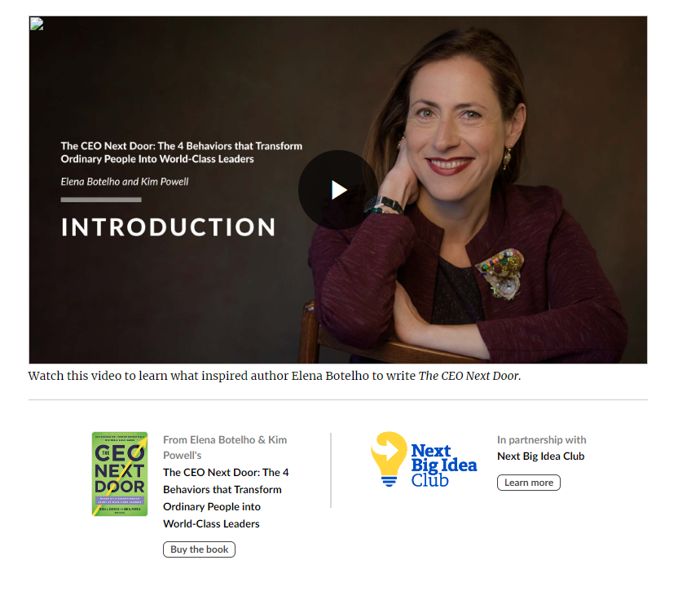Image resolution: width=700 pixels, height=600 pixels.
Task: Click the Next Big Idea Club wordmark
Action: pos(444,465)
